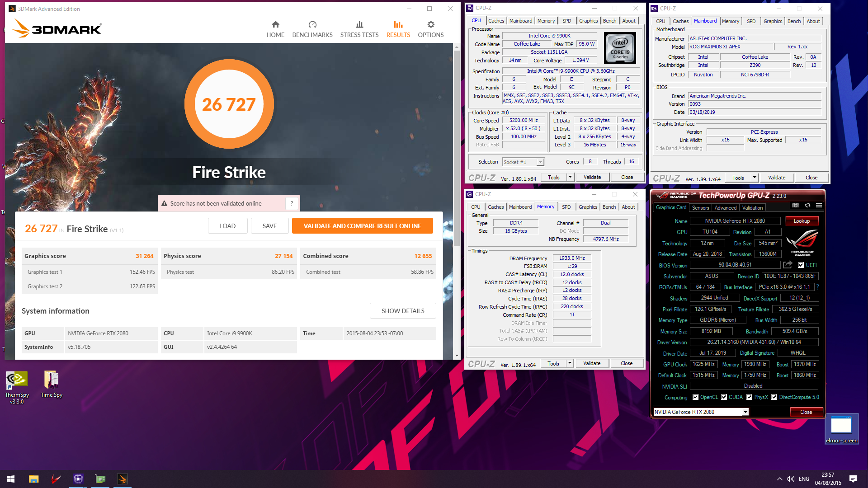Switch to SPD tab in CPU-Z Memory window
The width and height of the screenshot is (868, 488).
[x=566, y=207]
